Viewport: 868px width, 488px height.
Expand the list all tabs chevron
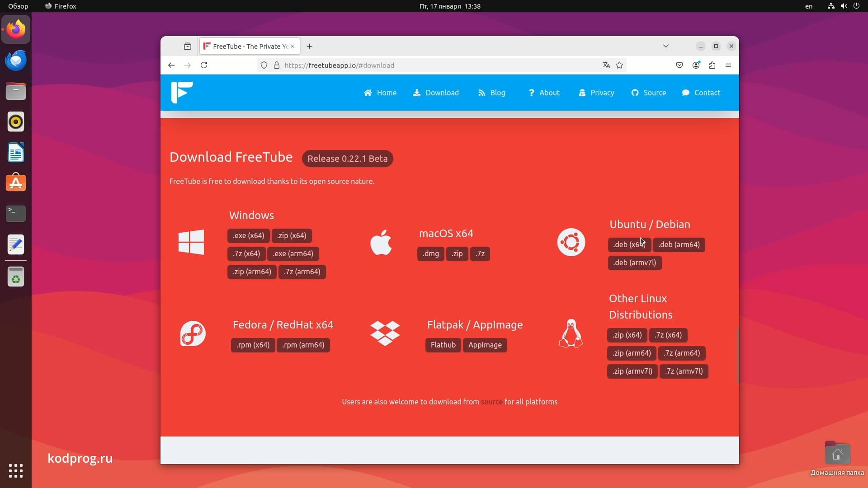pos(665,46)
